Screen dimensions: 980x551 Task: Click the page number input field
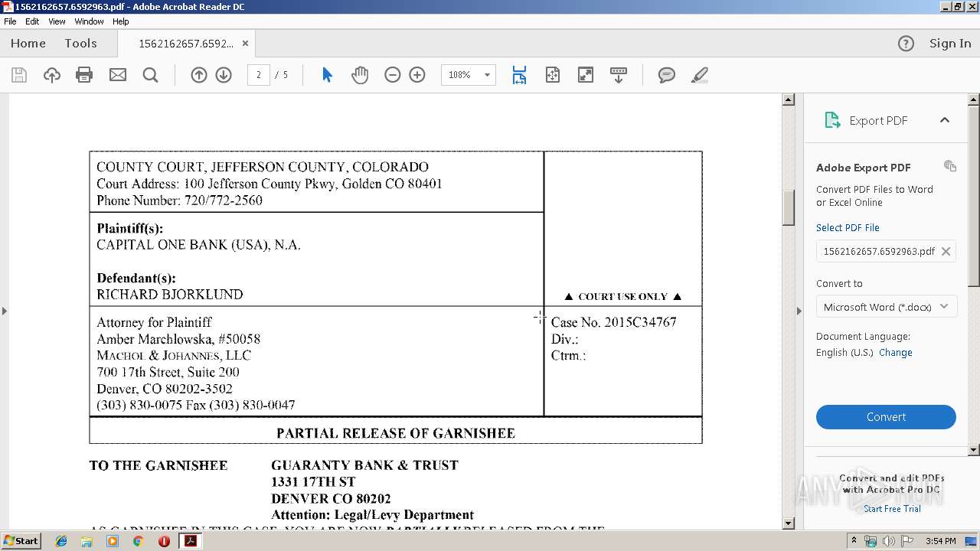(259, 75)
